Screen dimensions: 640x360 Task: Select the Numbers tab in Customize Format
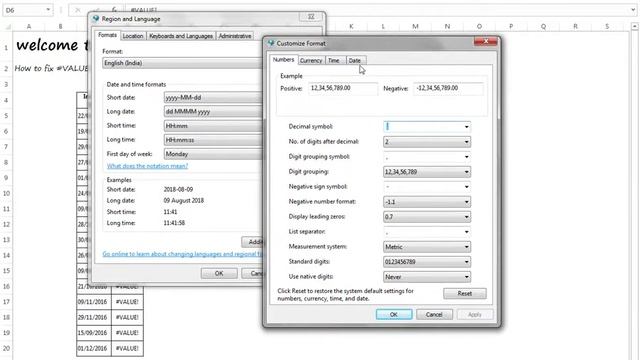(x=283, y=60)
